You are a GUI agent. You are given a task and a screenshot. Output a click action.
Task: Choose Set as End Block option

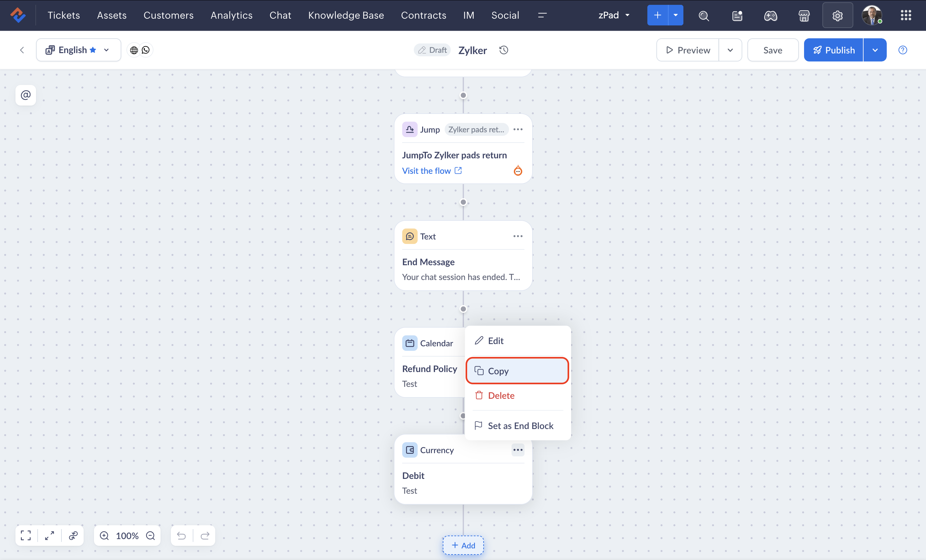520,425
